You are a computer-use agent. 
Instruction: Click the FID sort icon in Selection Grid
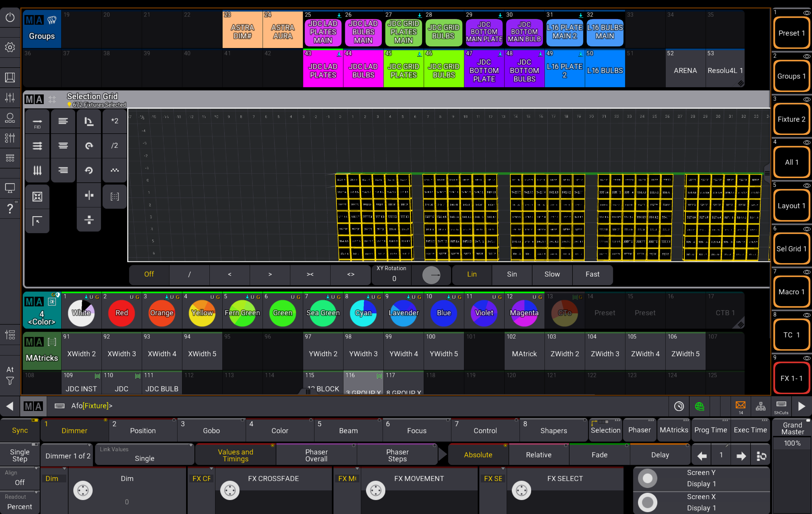click(37, 122)
